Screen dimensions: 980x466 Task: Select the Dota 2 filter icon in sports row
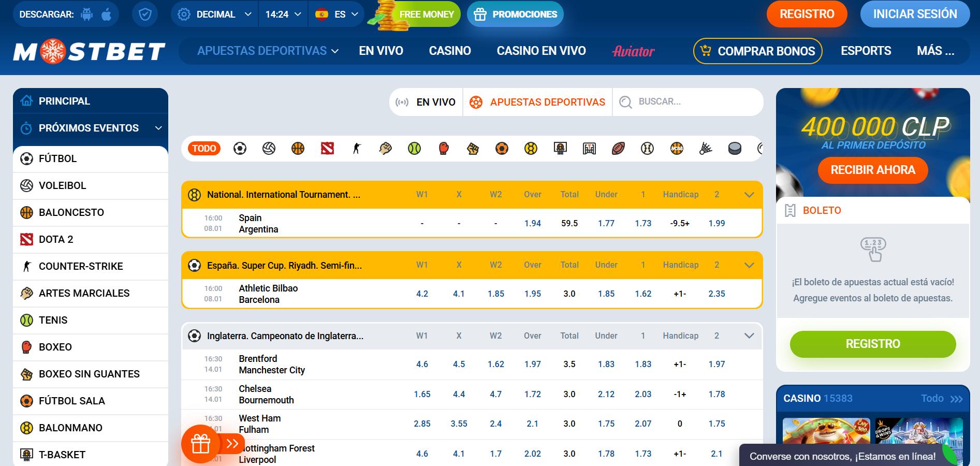327,149
